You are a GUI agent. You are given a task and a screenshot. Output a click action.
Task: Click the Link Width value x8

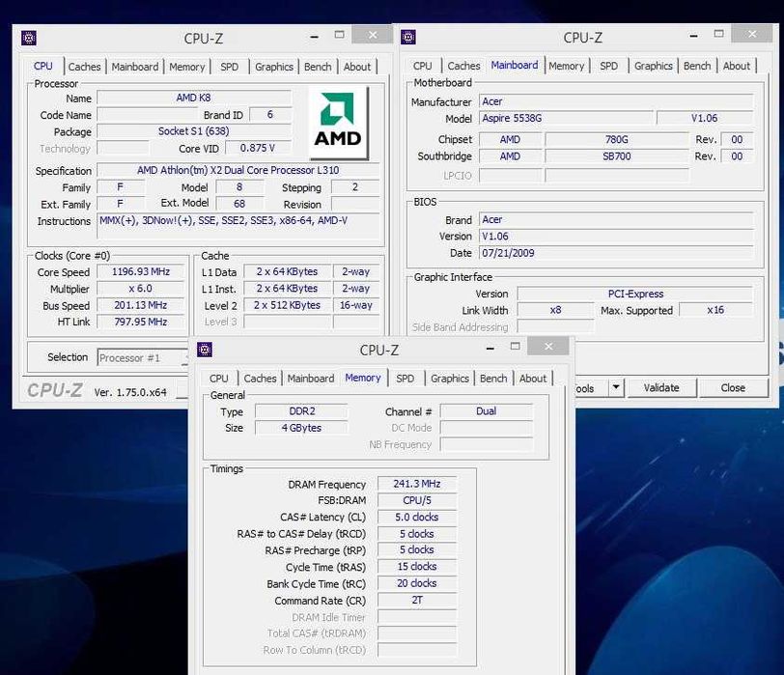pos(555,310)
